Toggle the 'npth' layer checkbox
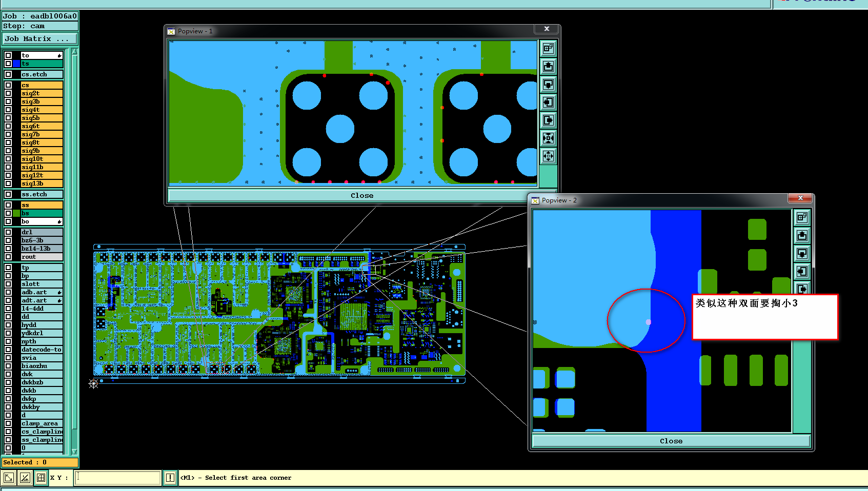Screen dimensions: 868x491 pyautogui.click(x=8, y=341)
